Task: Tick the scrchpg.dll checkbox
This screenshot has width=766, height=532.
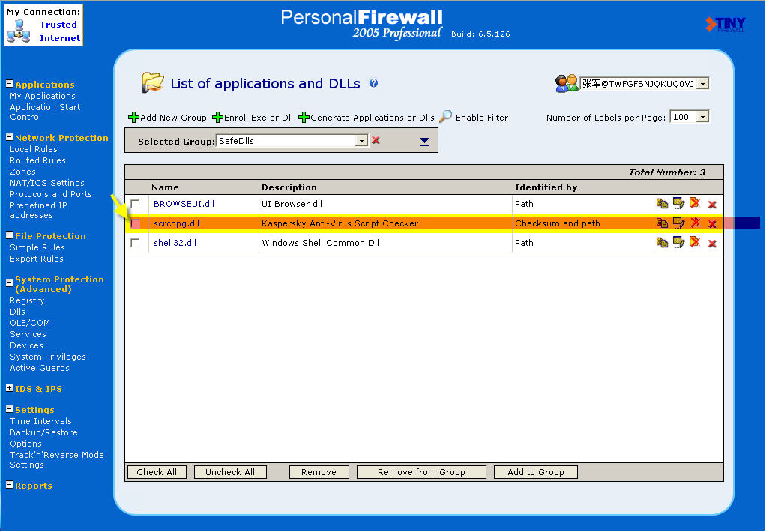Action: (x=136, y=223)
